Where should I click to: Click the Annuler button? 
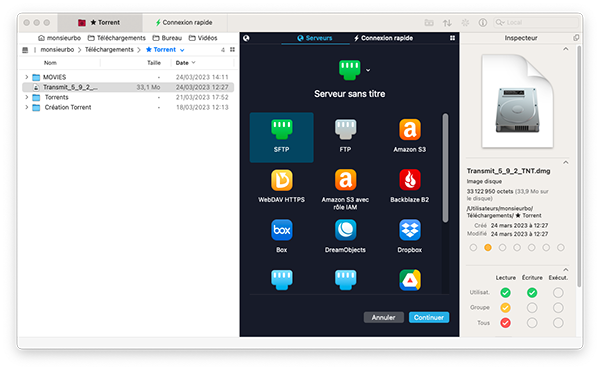pyautogui.click(x=383, y=317)
